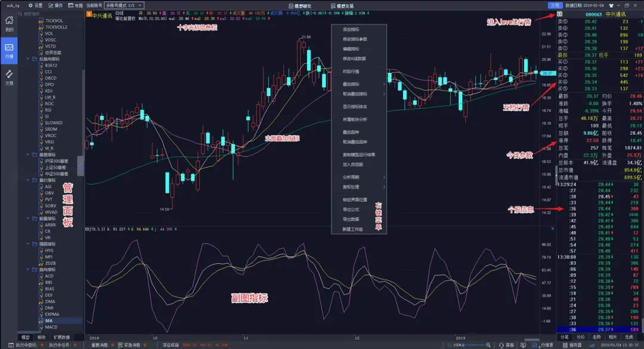The width and height of the screenshot is (644, 349).
Task: Select 沪深300基差 indicator in tree
Action: 57,161
